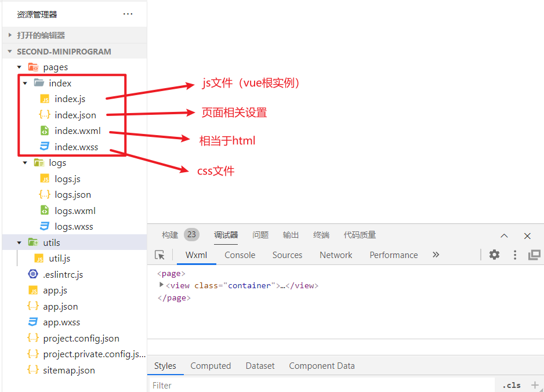Viewport: 544px width, 392px height.
Task: Open app.json in the file tree
Action: point(60,307)
